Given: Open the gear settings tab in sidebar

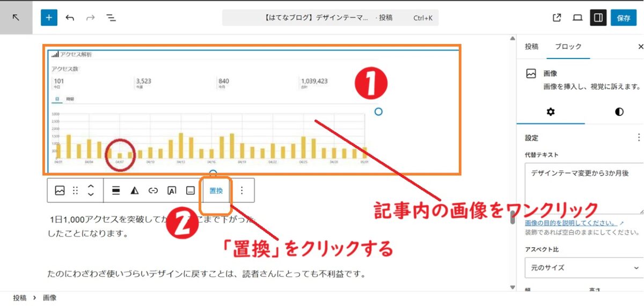Looking at the screenshot, I should (x=551, y=112).
